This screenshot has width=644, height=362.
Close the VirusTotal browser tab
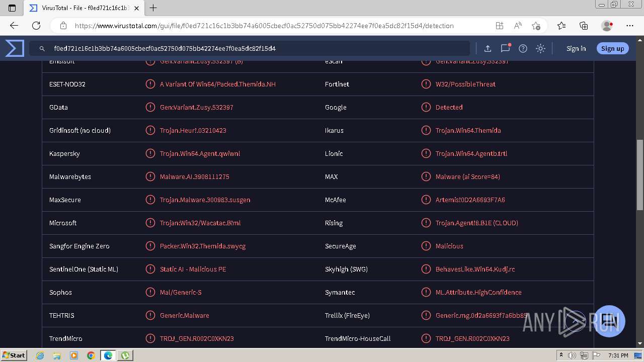(136, 8)
